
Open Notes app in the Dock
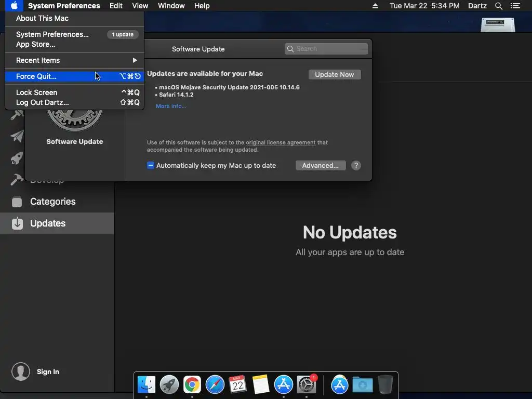point(261,385)
